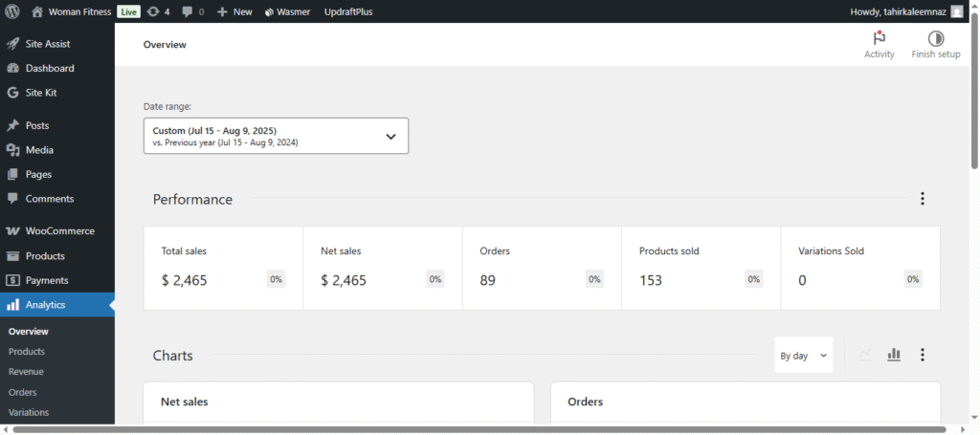Click the WordPress logo icon
This screenshot has height=435, width=980.
12,11
